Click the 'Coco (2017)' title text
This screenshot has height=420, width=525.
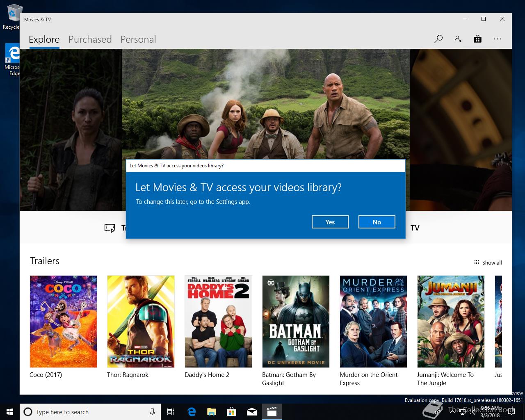(46, 375)
